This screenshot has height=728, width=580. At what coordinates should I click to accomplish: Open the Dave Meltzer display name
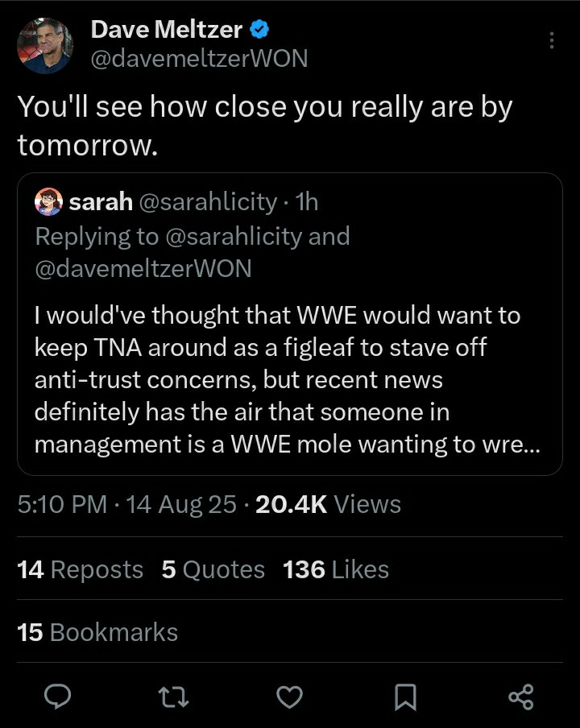[166, 31]
